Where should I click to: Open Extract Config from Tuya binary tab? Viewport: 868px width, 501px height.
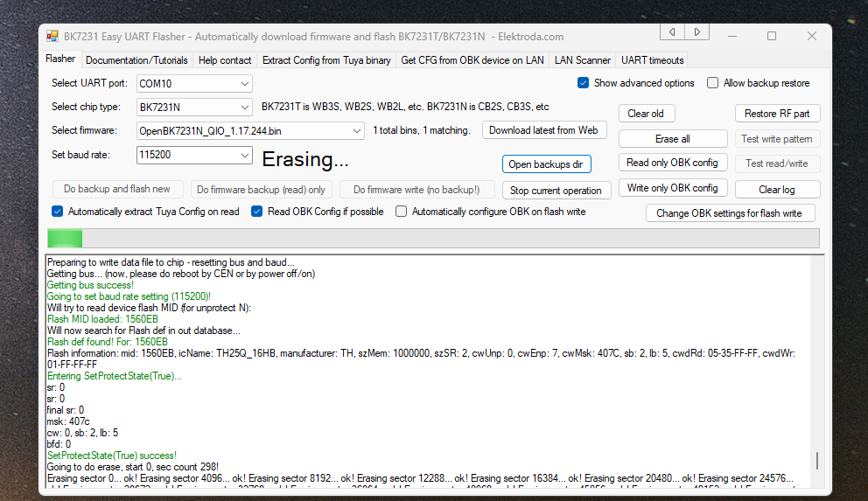[326, 60]
